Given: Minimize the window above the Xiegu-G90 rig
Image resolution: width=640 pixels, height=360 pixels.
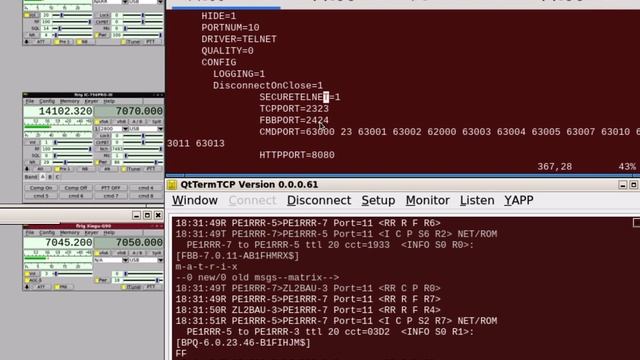Looking at the screenshot, I should tap(136, 215).
